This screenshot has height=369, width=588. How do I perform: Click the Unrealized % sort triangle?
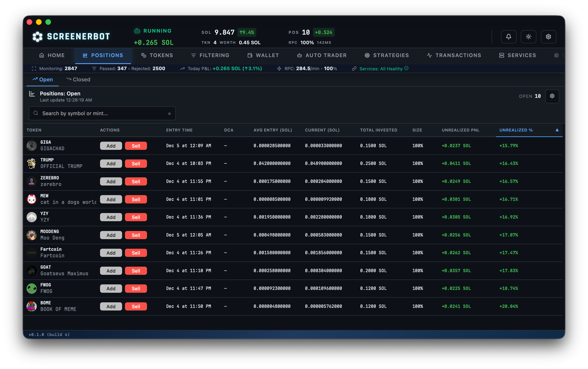557,130
